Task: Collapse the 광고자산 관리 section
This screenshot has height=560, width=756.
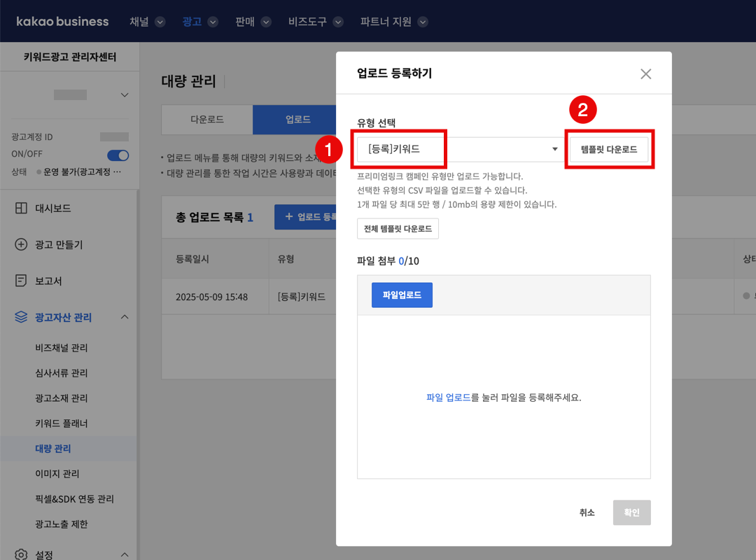Action: pos(125,317)
